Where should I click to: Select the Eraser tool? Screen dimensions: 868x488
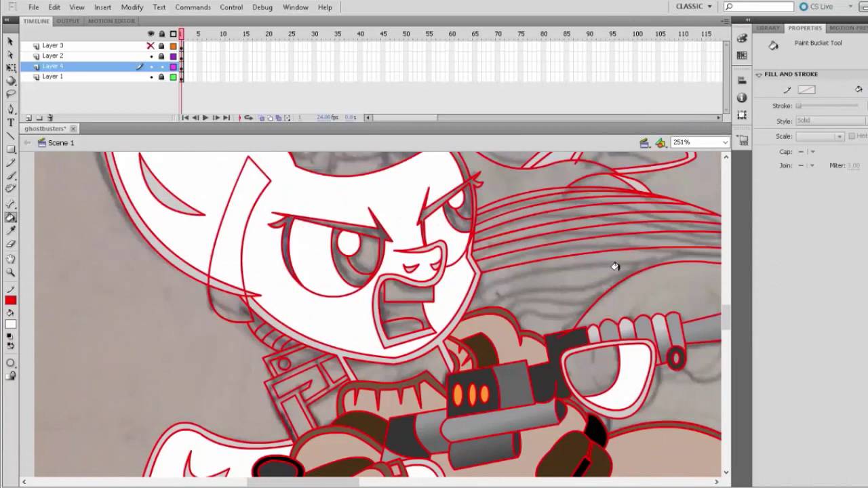point(10,244)
